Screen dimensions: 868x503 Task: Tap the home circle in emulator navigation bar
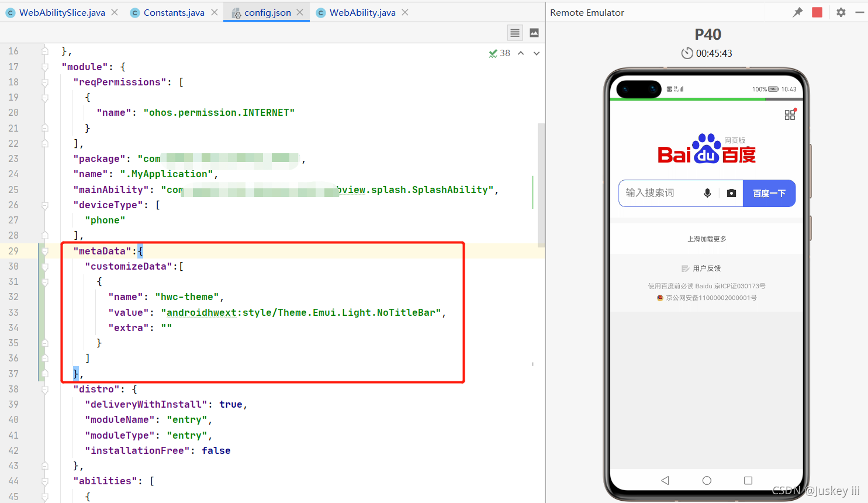tap(707, 480)
